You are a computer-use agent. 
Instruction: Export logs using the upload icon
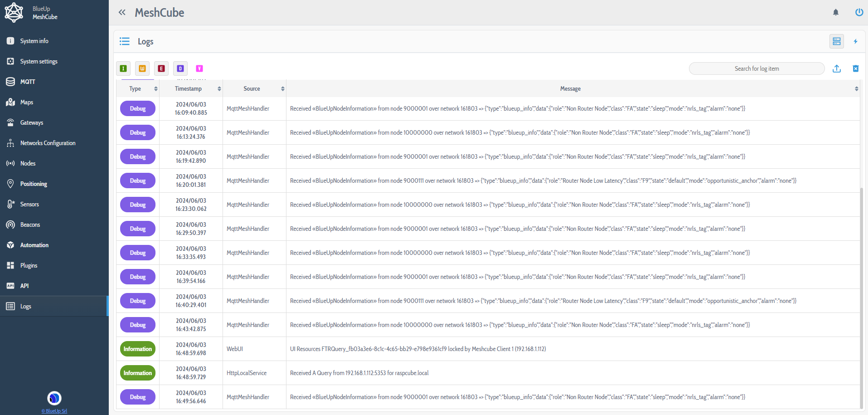point(837,68)
